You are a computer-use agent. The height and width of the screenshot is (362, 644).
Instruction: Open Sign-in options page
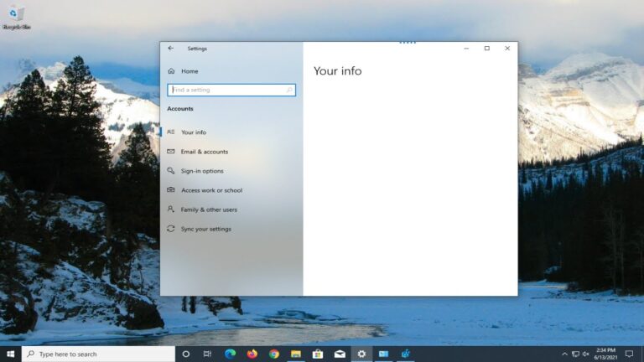[x=202, y=171]
